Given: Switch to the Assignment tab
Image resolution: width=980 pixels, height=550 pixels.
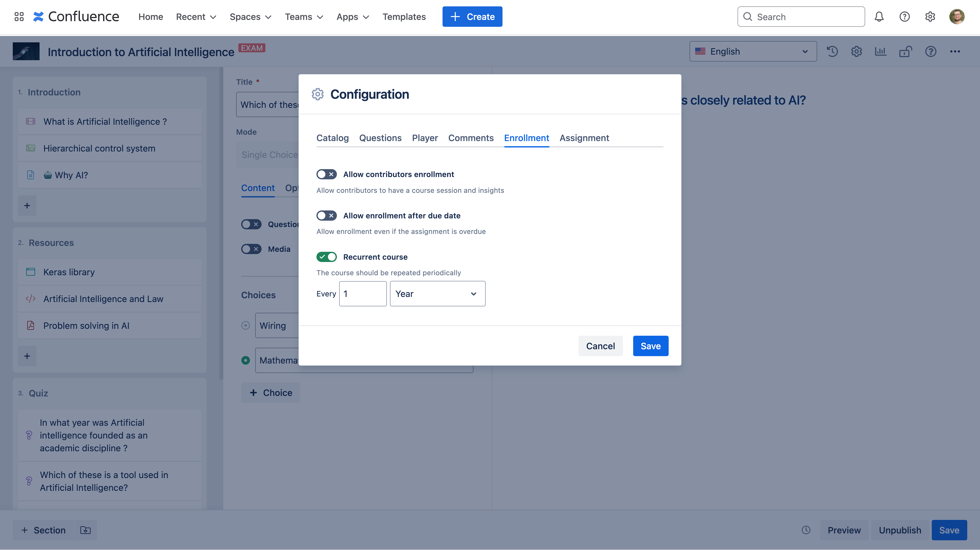Looking at the screenshot, I should pyautogui.click(x=584, y=138).
